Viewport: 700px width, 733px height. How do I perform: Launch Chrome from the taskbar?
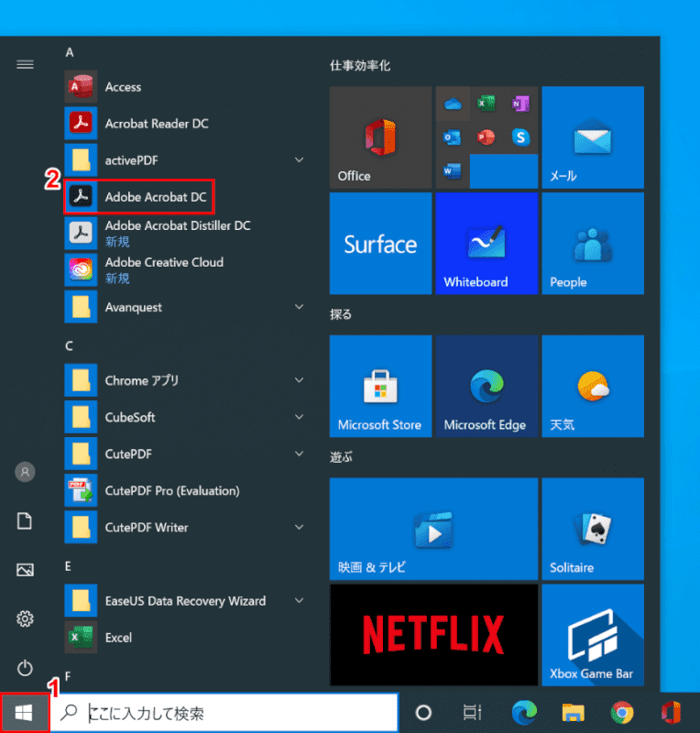(x=622, y=713)
